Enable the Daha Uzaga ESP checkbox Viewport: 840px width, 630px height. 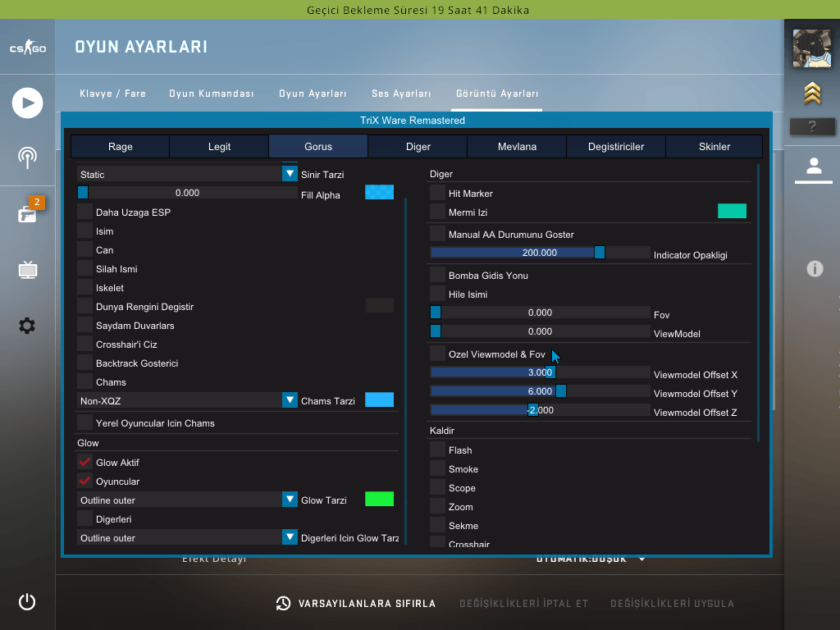pyautogui.click(x=84, y=212)
